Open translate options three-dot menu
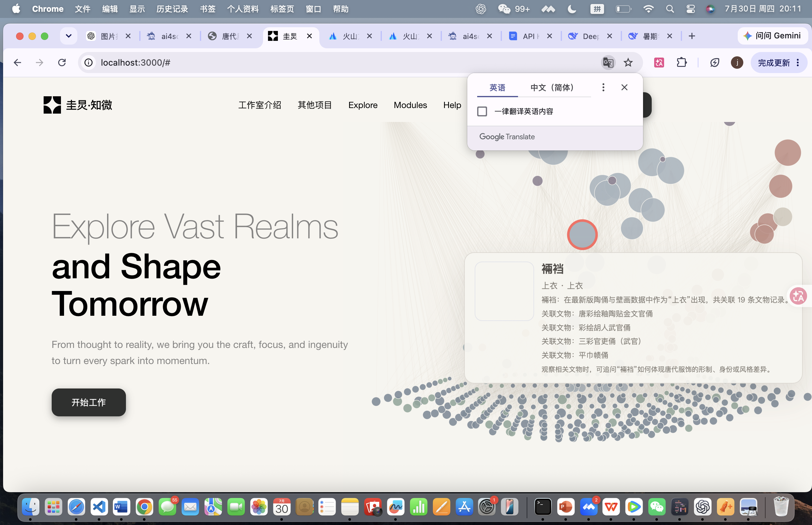The image size is (812, 525). point(603,87)
